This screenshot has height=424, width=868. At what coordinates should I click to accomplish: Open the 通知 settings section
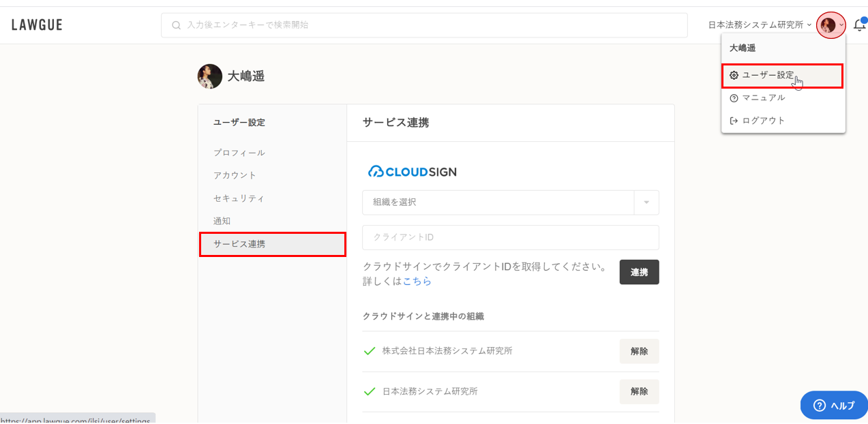222,221
